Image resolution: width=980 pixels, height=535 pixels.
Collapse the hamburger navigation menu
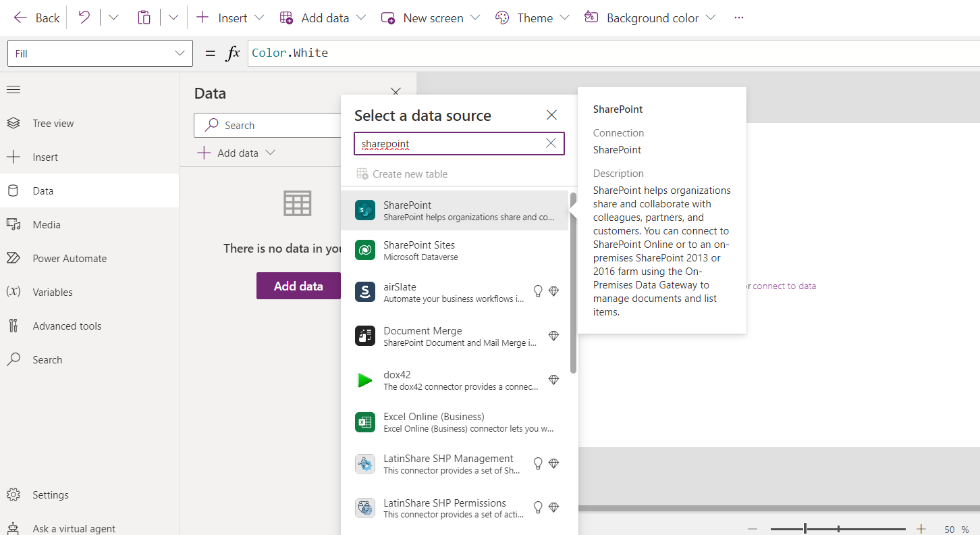pos(13,89)
